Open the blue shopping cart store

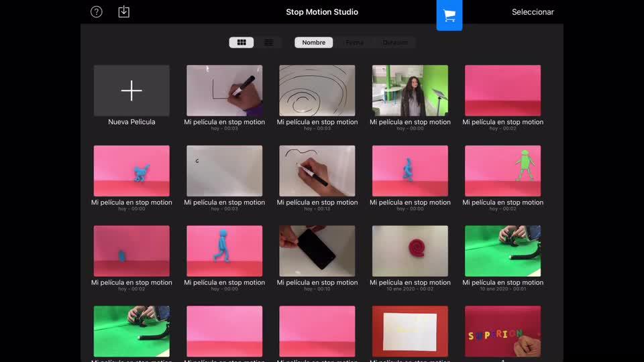pos(449,15)
